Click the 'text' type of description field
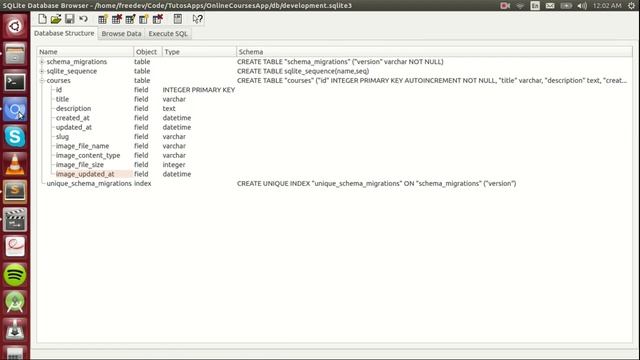The width and height of the screenshot is (640, 360). point(169,109)
